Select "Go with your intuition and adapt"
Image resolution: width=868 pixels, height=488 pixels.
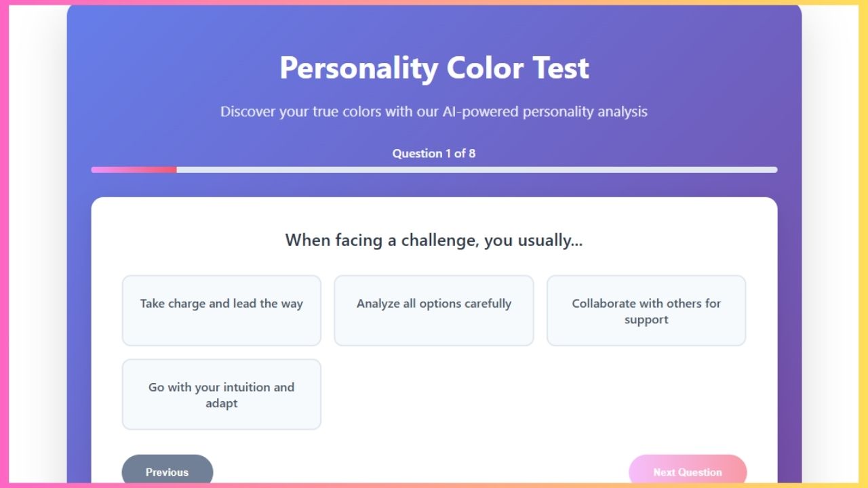pos(222,394)
